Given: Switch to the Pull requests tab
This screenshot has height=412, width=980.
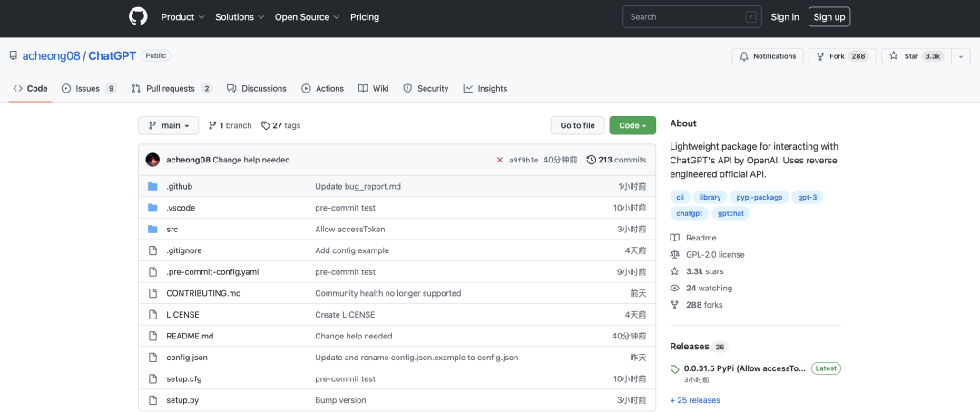Looking at the screenshot, I should click(x=171, y=89).
